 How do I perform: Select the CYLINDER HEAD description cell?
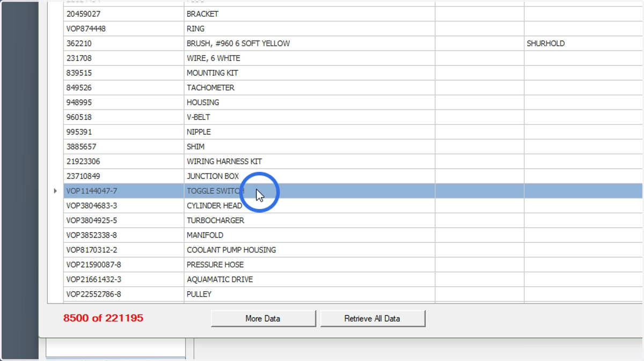point(309,206)
